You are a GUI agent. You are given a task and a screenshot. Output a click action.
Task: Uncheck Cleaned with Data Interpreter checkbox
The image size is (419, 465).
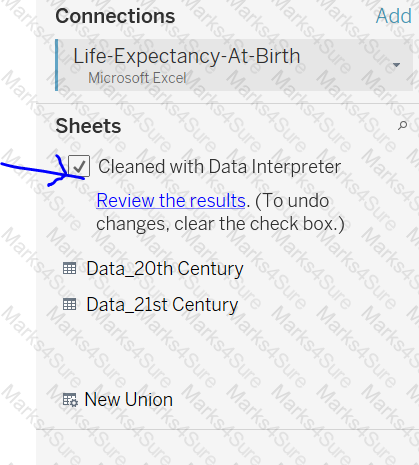[79, 166]
